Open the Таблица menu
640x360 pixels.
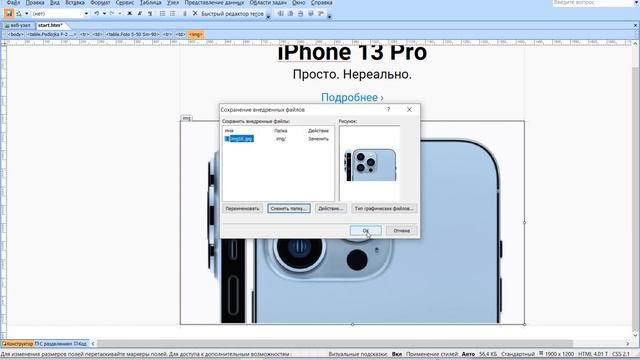point(151,2)
